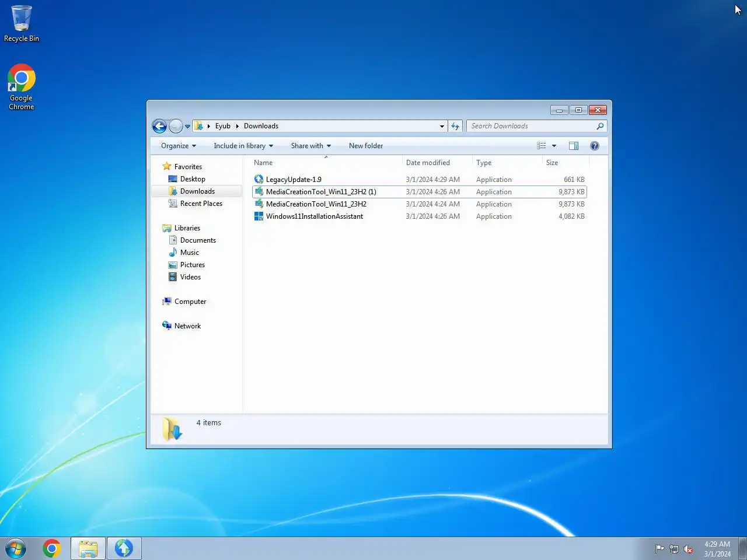Select Network in navigation pane
747x560 pixels.
click(187, 326)
